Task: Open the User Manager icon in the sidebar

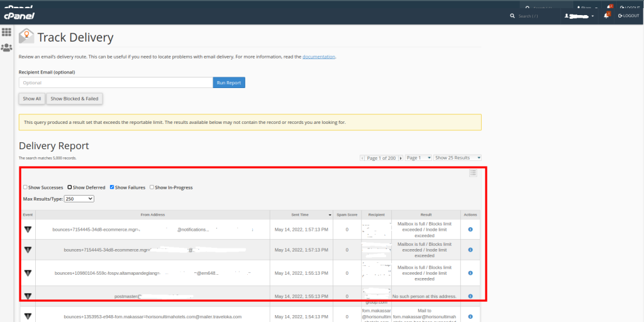Action: [x=6, y=48]
